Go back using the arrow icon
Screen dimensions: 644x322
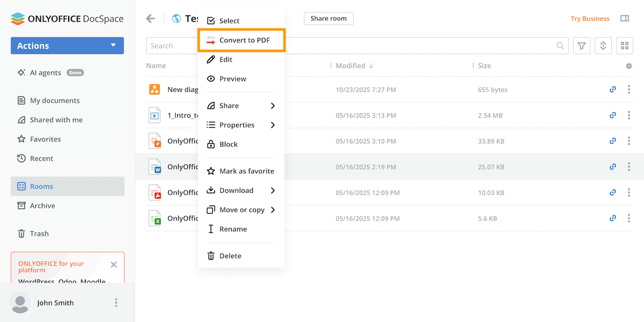(x=150, y=18)
